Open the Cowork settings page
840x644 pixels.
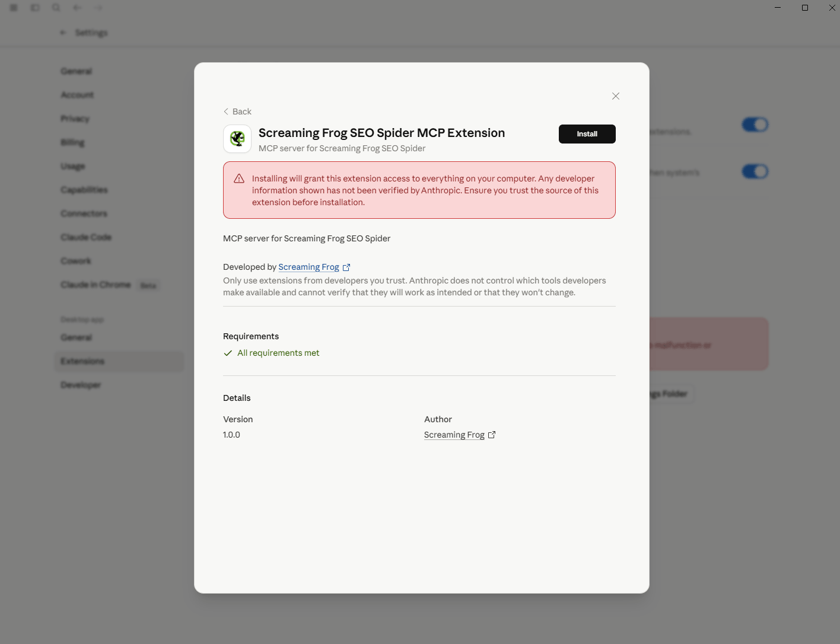coord(76,261)
